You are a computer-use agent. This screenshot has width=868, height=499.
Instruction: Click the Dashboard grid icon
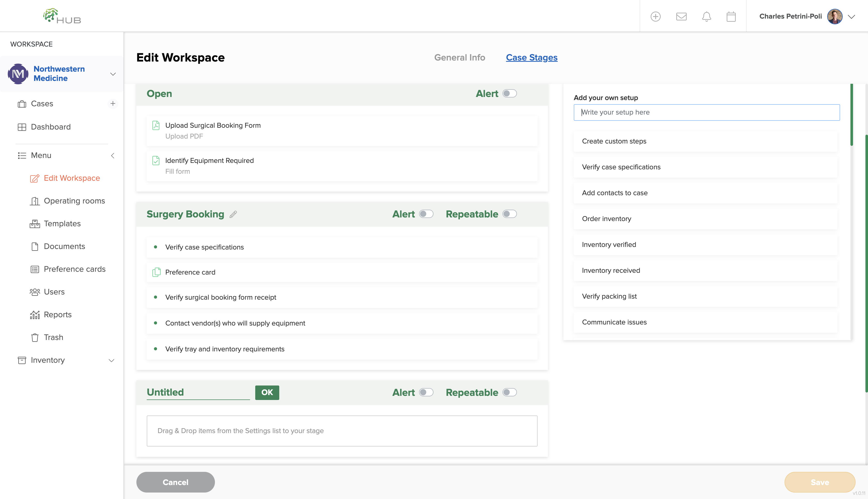point(22,127)
